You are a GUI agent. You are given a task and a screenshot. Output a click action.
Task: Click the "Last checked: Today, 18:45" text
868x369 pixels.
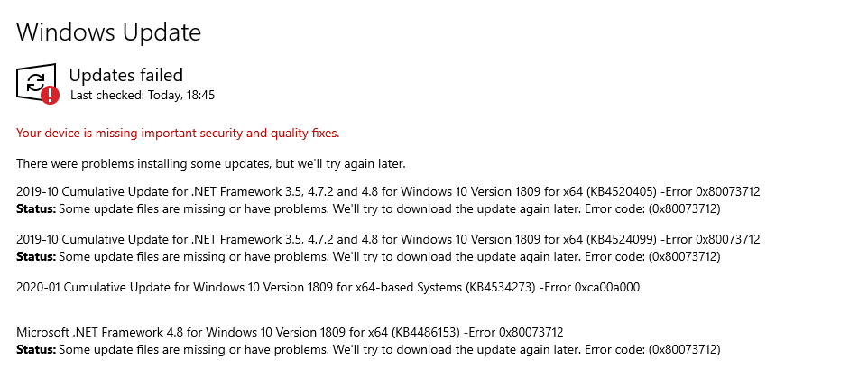click(142, 95)
